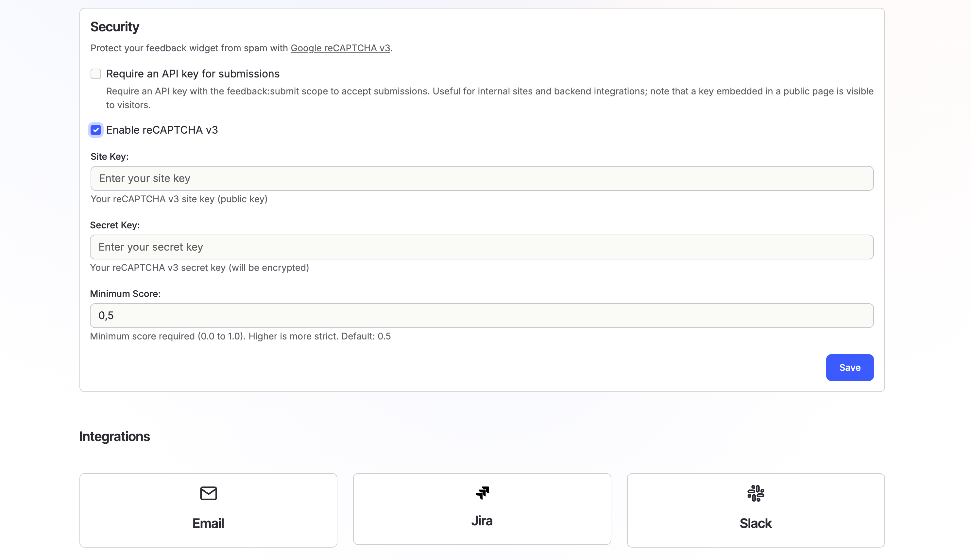Focus the Site Key input field
Viewport: 971px width, 560px height.
click(482, 178)
